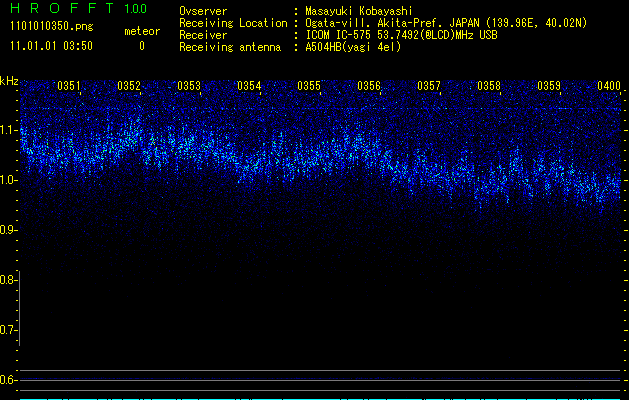Click the 0353 time marker

pyautogui.click(x=189, y=86)
